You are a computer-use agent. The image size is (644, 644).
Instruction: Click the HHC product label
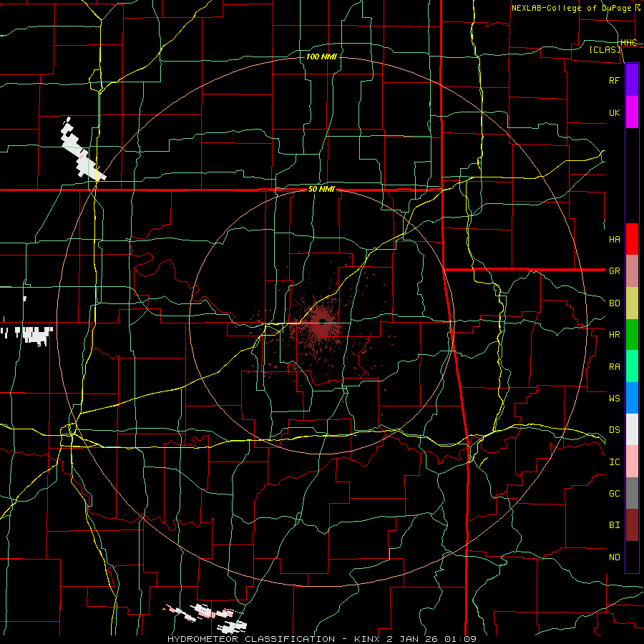(x=629, y=43)
